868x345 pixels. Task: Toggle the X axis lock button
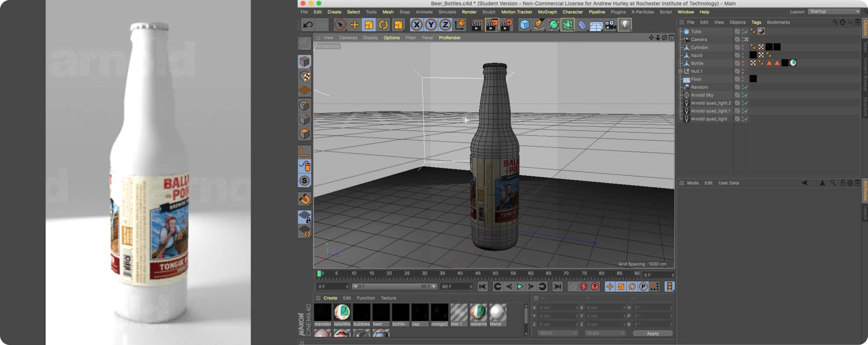[x=416, y=25]
